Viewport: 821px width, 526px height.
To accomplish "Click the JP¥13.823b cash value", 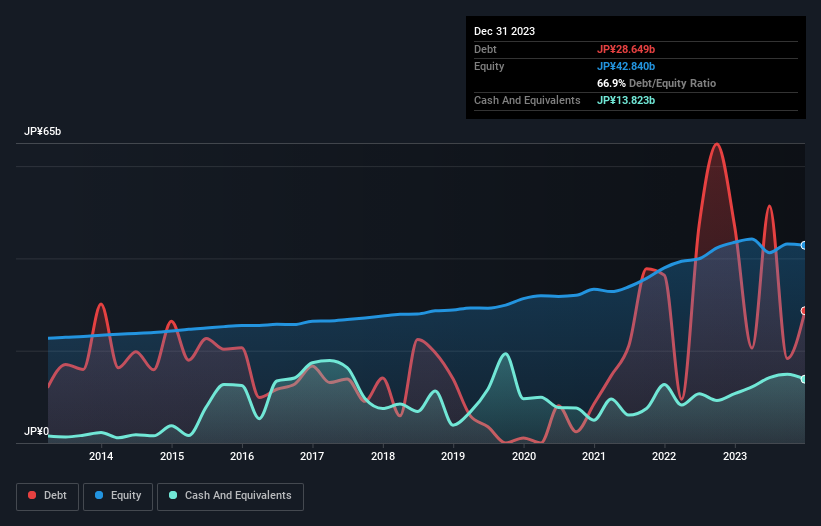I will coord(626,100).
